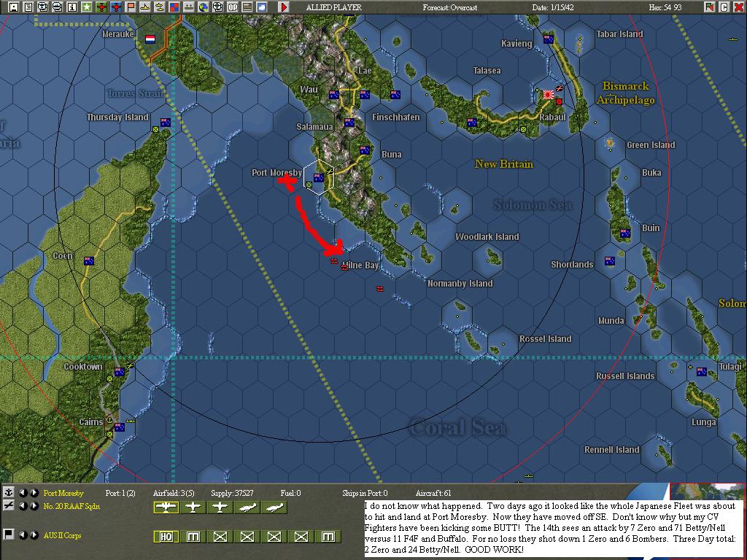Click the Australian flag at Cooktown

[119, 371]
